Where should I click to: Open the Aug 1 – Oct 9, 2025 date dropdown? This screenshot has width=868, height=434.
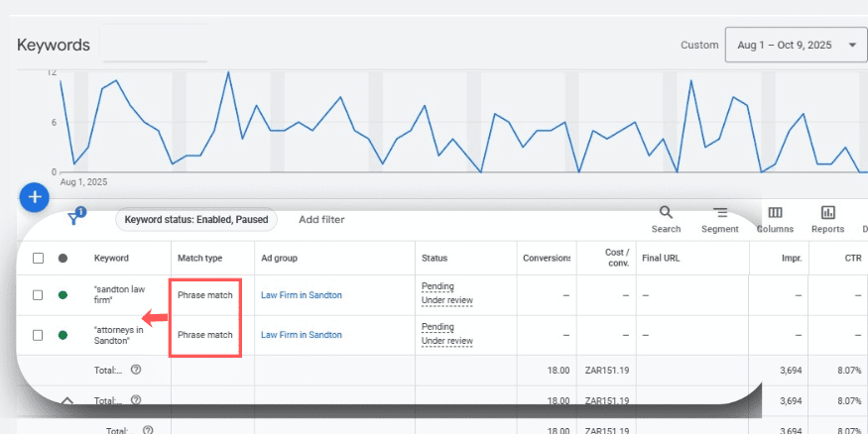(796, 45)
